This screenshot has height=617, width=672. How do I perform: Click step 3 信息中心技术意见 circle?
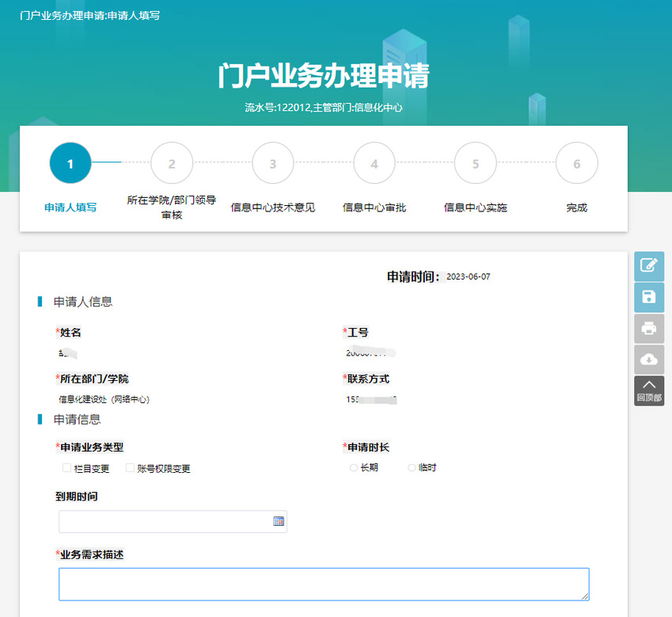coord(273,164)
